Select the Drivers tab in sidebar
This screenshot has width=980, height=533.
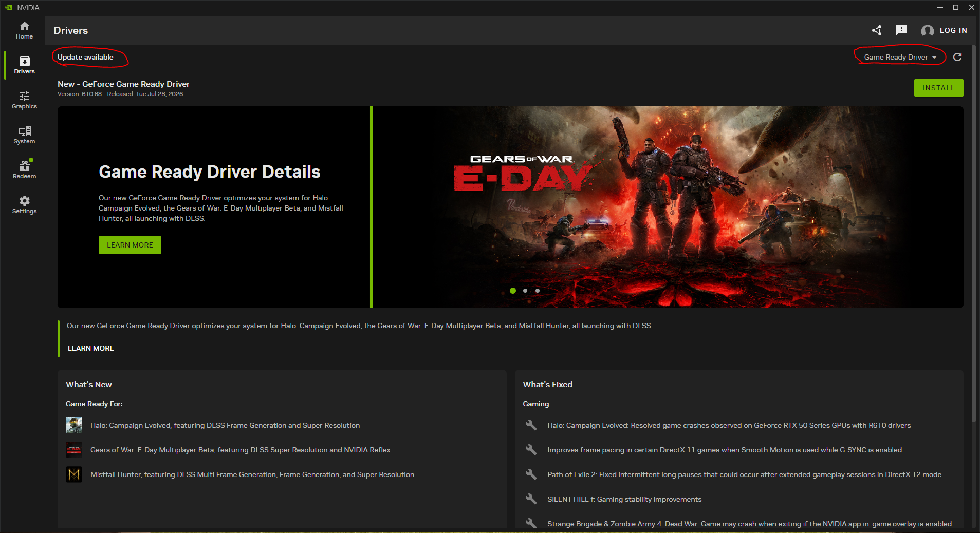[24, 65]
